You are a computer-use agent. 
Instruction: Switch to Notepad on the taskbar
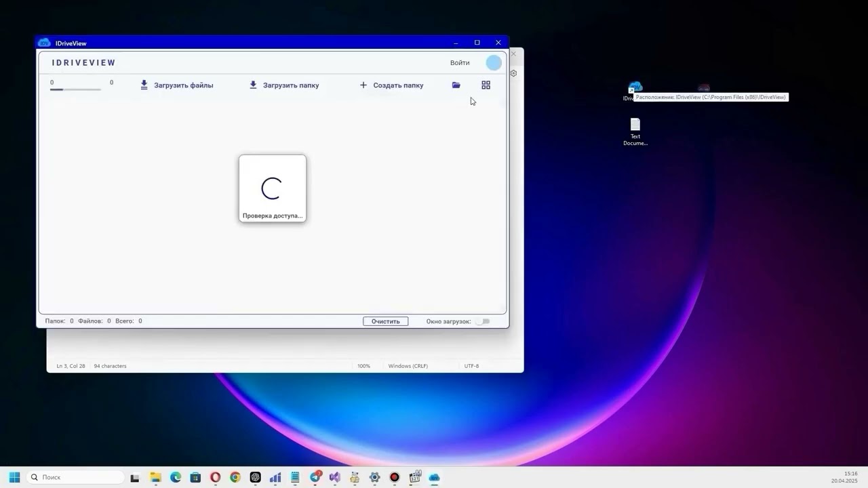coord(295,477)
